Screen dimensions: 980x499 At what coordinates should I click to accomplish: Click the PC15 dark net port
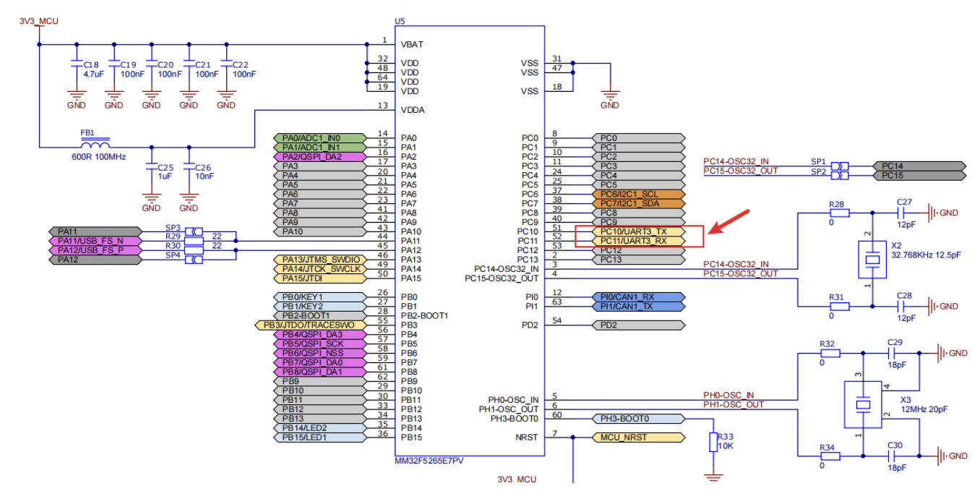[x=919, y=175]
